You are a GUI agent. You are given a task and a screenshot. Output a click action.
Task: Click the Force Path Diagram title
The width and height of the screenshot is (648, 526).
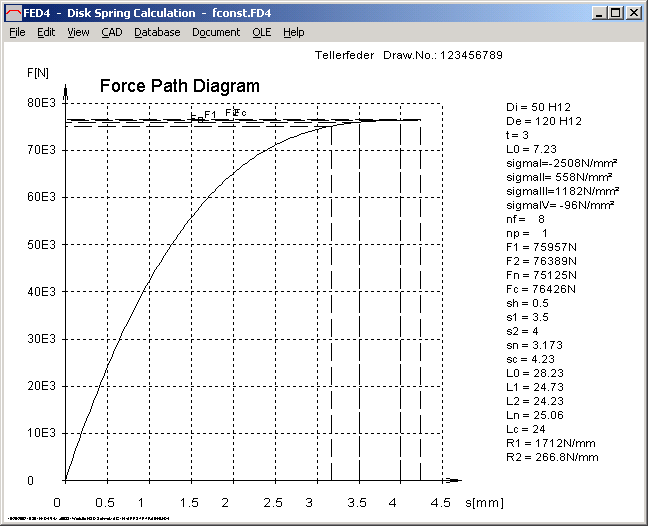[x=179, y=86]
